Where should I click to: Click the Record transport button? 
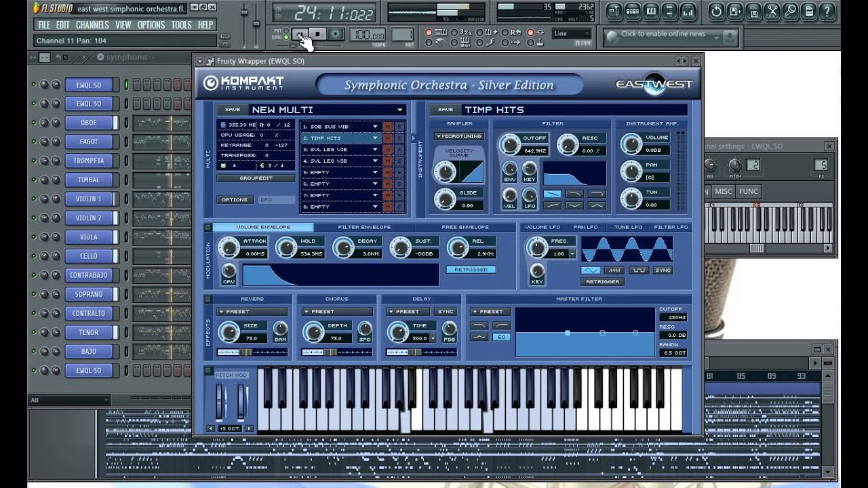(x=335, y=34)
